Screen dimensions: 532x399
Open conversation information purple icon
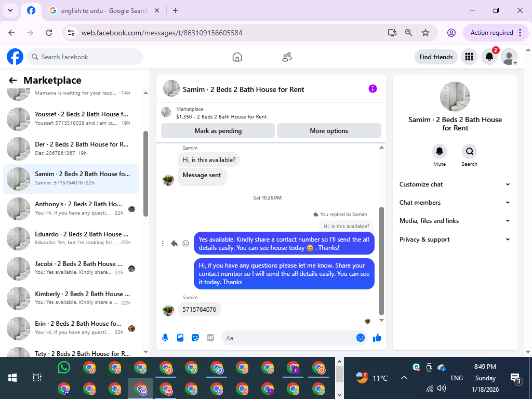tap(373, 89)
